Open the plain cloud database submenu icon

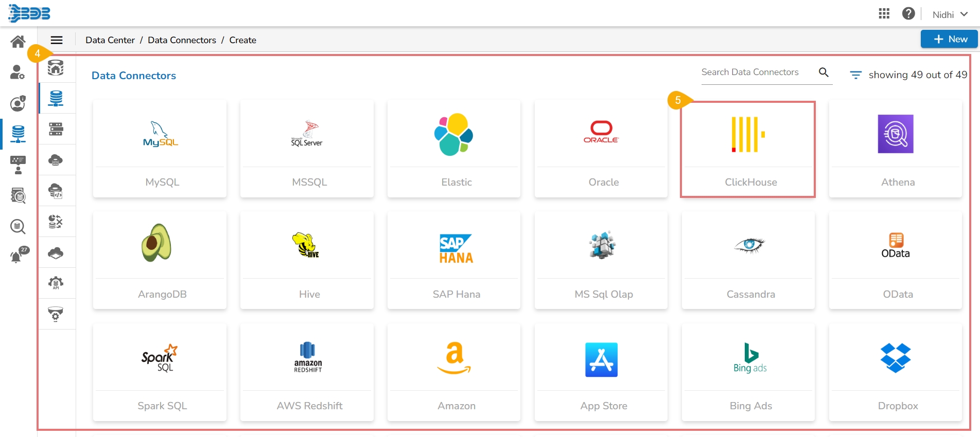[x=56, y=160]
